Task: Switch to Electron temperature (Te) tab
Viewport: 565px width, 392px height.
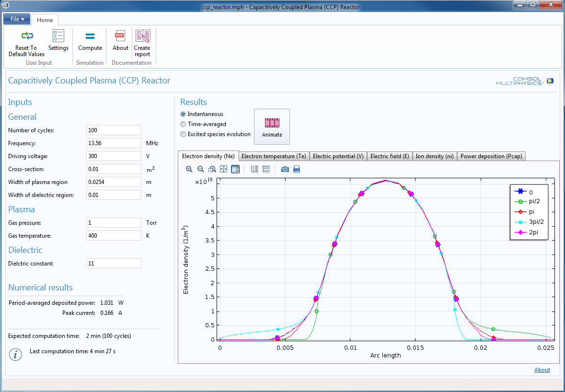Action: coord(274,156)
